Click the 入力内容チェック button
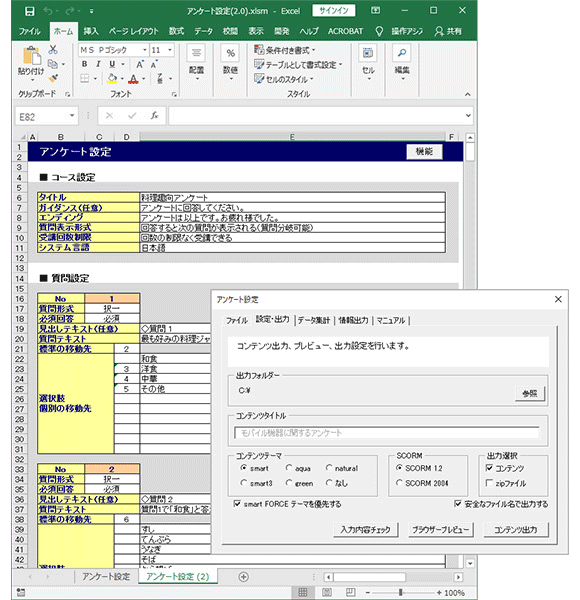This screenshot has width=580, height=600. [x=365, y=530]
